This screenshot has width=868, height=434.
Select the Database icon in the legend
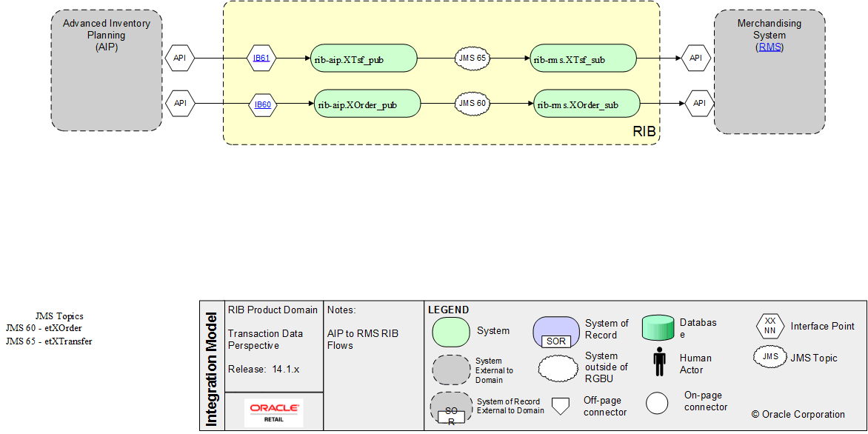click(x=658, y=328)
